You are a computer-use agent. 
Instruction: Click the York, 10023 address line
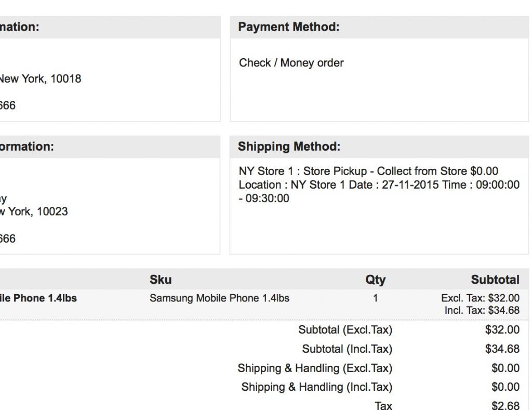[x=34, y=211]
